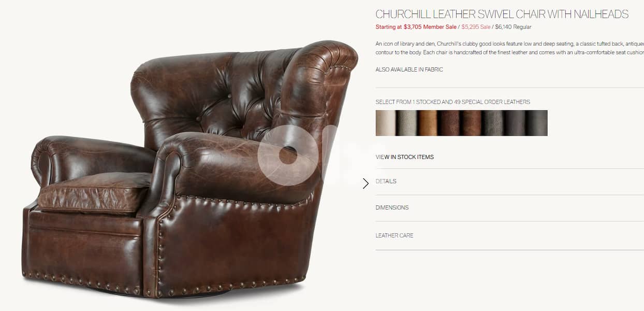The height and width of the screenshot is (311, 644).
Task: Click the Select From Special Order Leathers label
Action: [x=453, y=102]
